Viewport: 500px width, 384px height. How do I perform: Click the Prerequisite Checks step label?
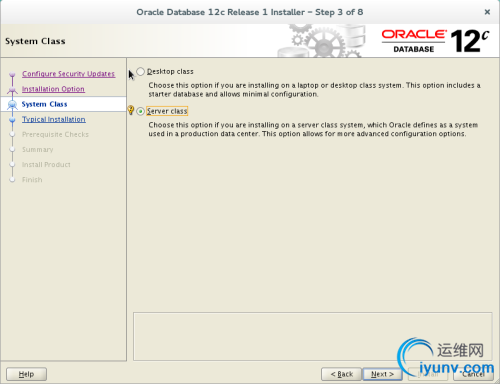pos(55,134)
